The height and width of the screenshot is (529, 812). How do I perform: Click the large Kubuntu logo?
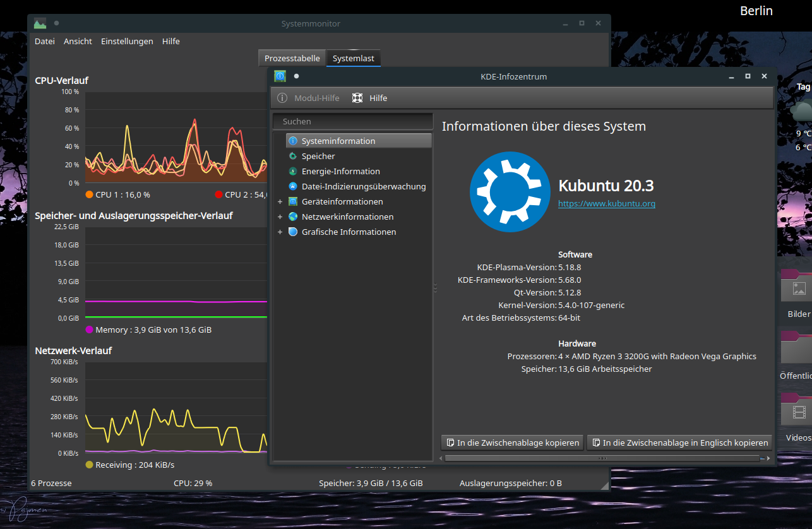(x=510, y=192)
